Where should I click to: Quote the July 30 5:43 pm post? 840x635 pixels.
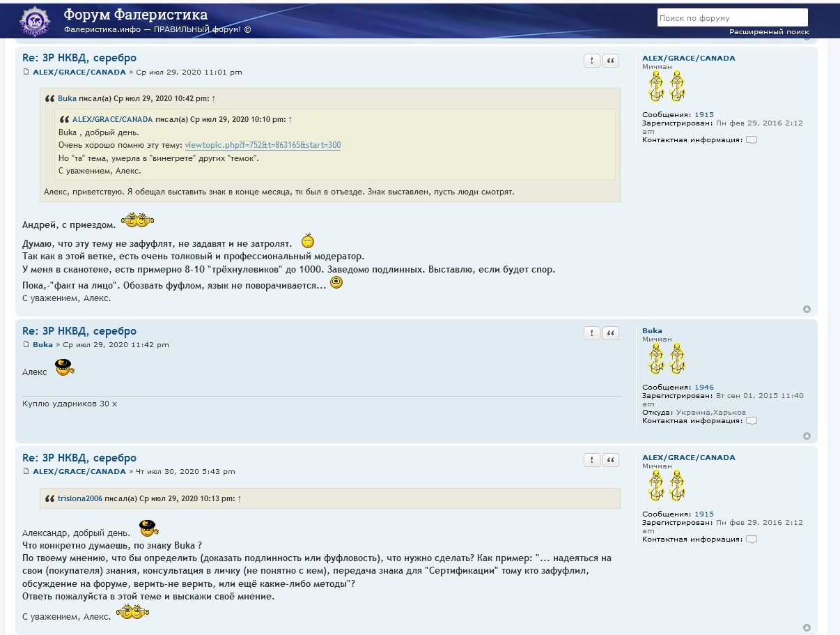[x=611, y=460]
